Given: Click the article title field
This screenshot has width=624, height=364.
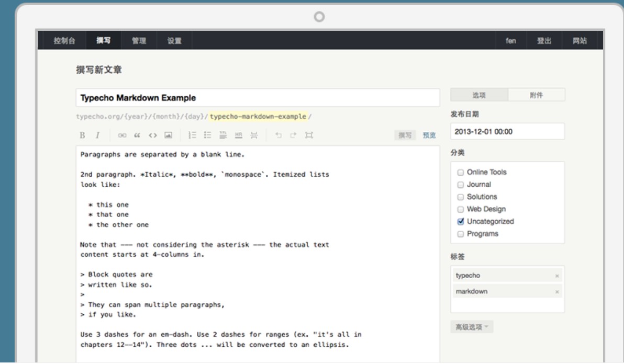Looking at the screenshot, I should coord(258,98).
